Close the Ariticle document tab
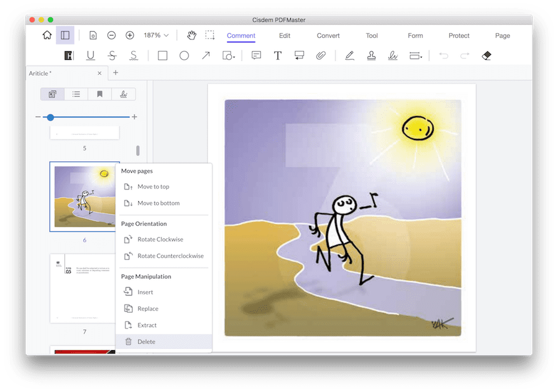 100,73
